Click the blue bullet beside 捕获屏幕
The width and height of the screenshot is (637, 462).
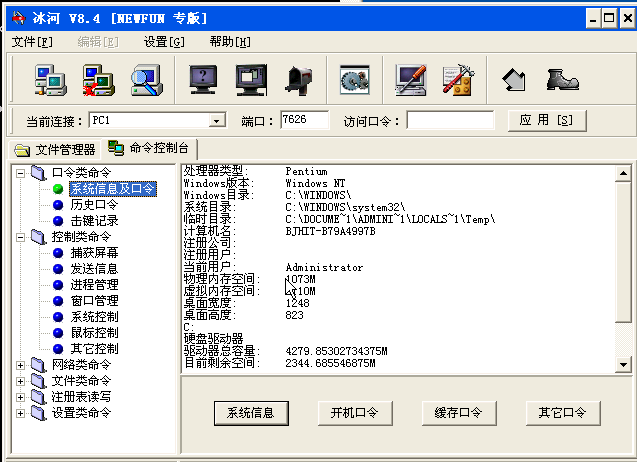[58, 253]
